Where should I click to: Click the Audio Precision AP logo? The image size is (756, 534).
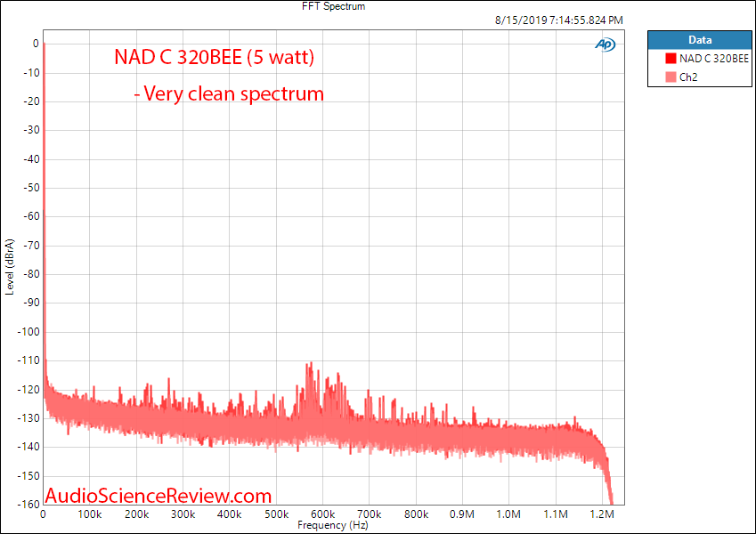tap(606, 44)
